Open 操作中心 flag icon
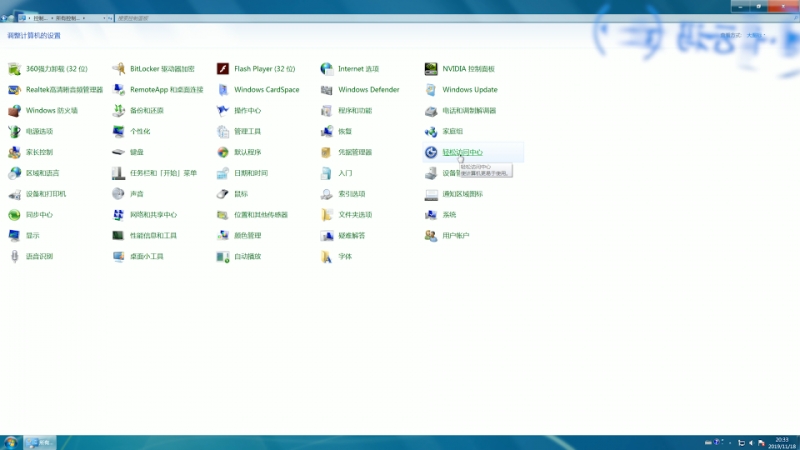The image size is (800, 450). pyautogui.click(x=222, y=111)
